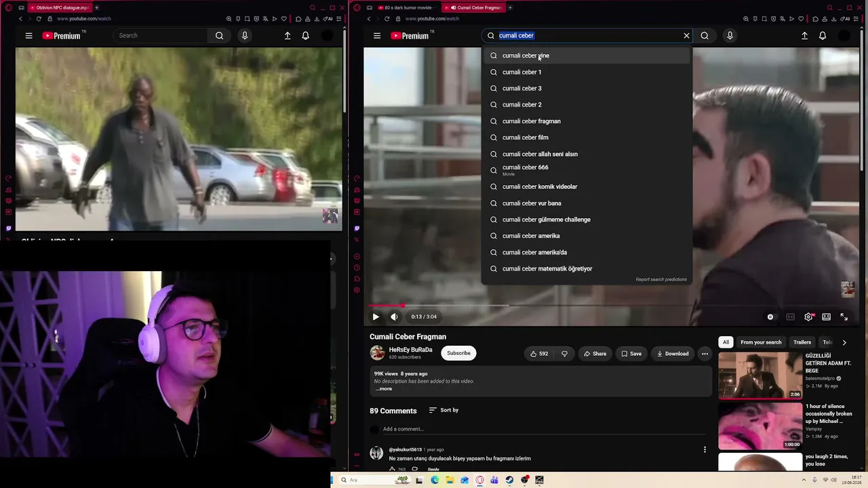This screenshot has width=868, height=488.
Task: Choose suggestion 'cumali ceber film'
Action: coord(587,138)
